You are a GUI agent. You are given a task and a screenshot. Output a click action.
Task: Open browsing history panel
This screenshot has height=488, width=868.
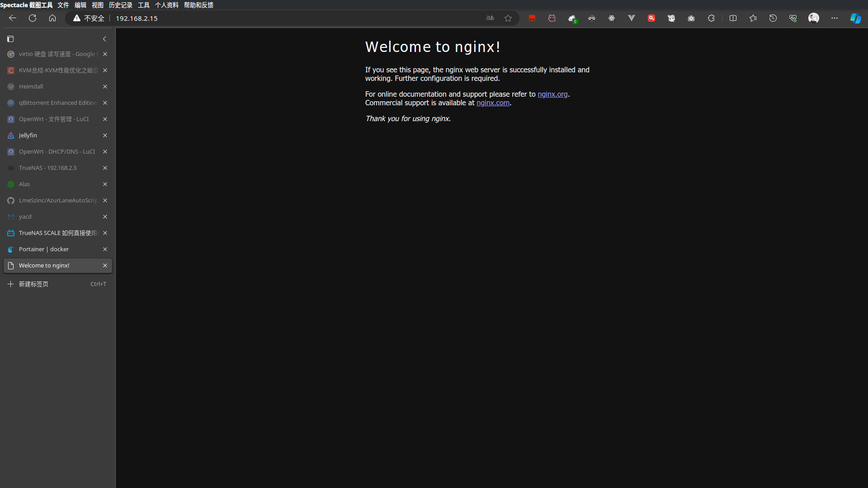(x=773, y=18)
